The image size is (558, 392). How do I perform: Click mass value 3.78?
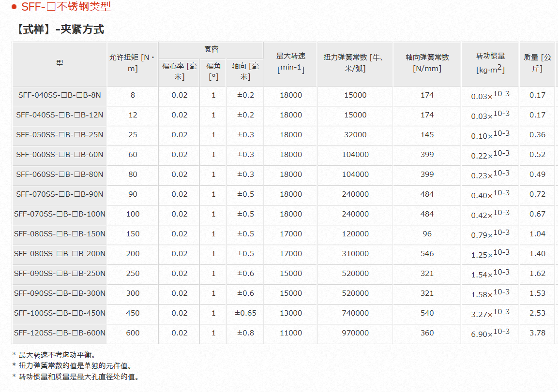tap(537, 333)
